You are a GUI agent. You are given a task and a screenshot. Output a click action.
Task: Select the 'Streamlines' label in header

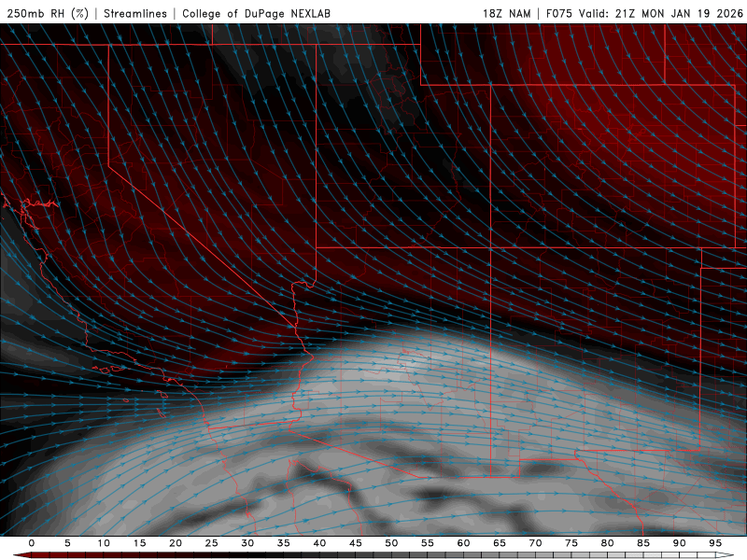(x=135, y=13)
